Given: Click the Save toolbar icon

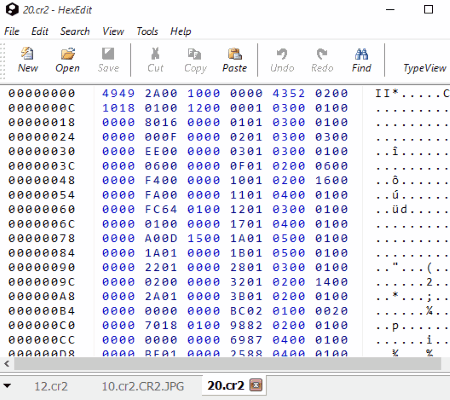Looking at the screenshot, I should (108, 53).
